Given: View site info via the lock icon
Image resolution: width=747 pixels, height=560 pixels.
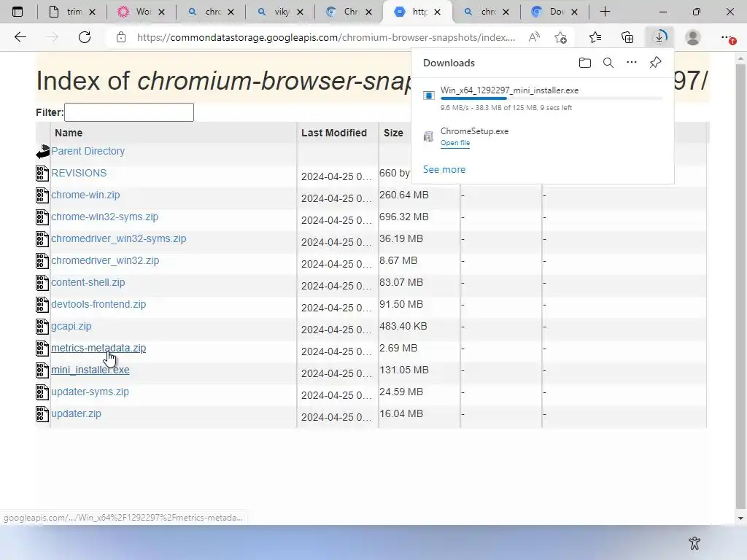Looking at the screenshot, I should coord(121,37).
